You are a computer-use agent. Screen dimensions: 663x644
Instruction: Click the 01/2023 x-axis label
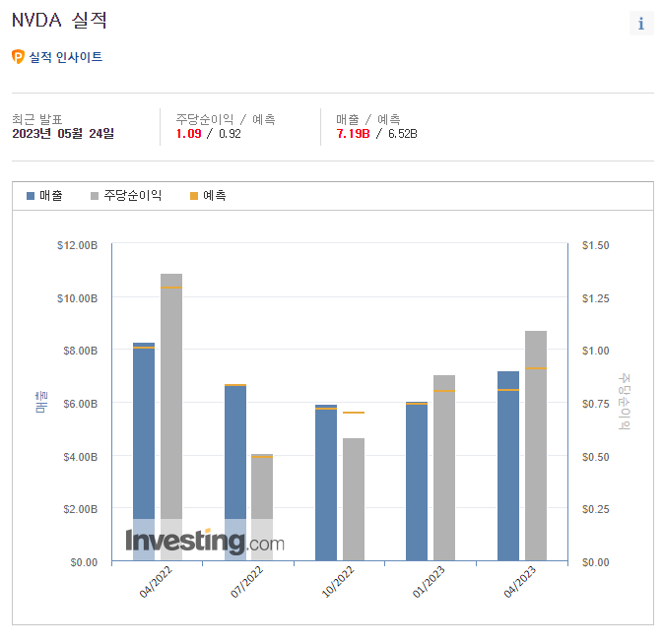click(429, 582)
